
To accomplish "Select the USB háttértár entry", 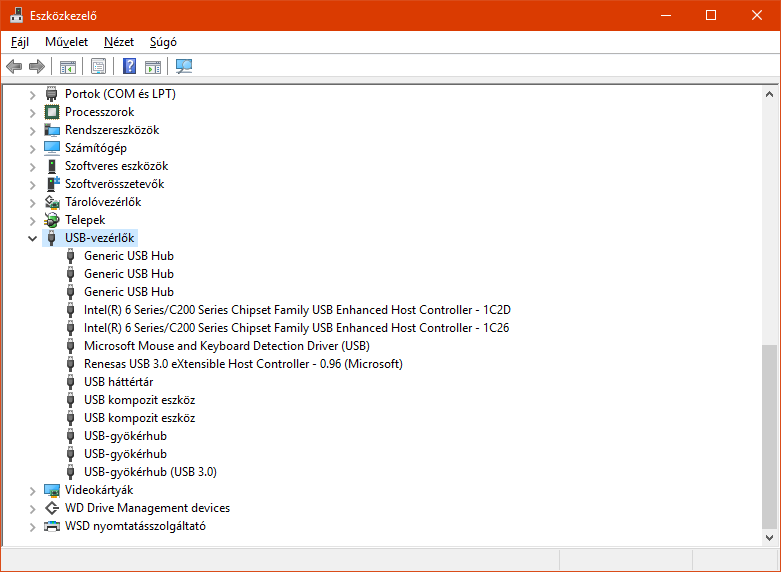I will [x=119, y=382].
